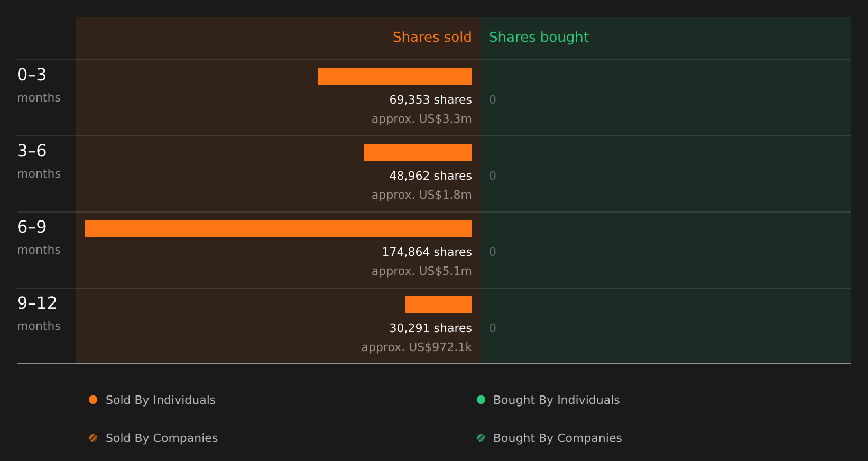
Task: Select the Bought By Companies legend label
Action: coord(558,438)
